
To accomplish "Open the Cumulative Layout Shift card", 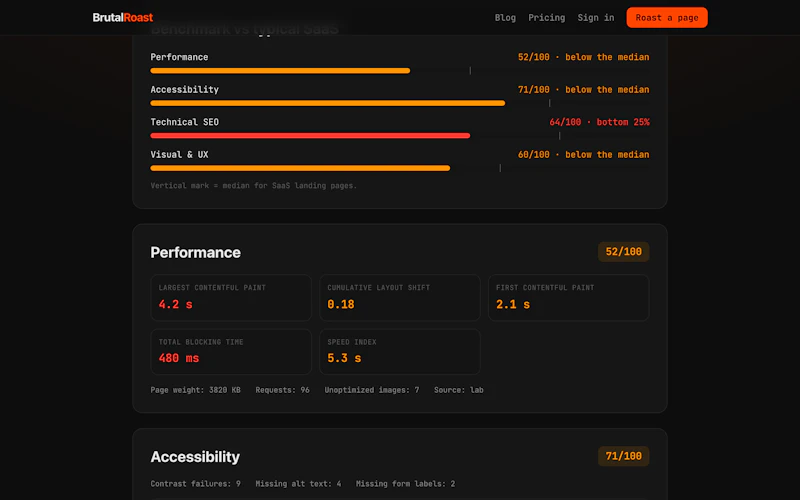I will pyautogui.click(x=399, y=297).
